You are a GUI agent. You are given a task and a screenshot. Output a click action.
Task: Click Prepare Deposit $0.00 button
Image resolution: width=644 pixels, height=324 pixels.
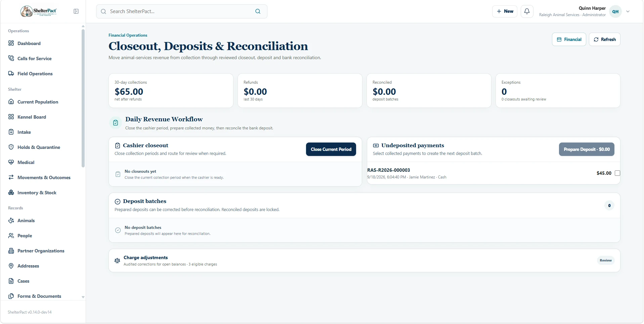[587, 149]
